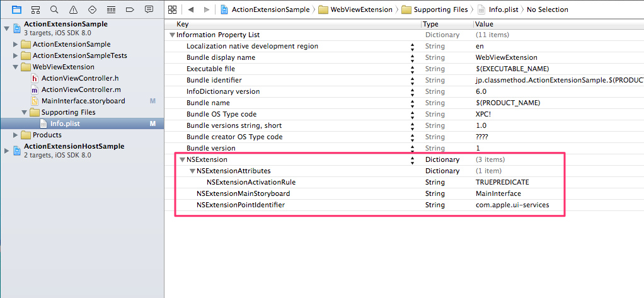Collapse the WebViewExtension folder
644x298 pixels.
(16, 67)
